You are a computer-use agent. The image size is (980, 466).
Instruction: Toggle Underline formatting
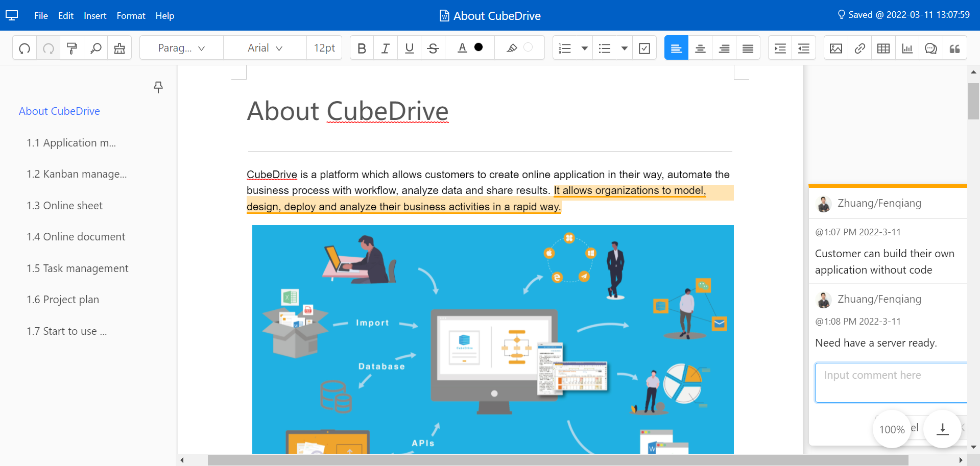coord(409,48)
